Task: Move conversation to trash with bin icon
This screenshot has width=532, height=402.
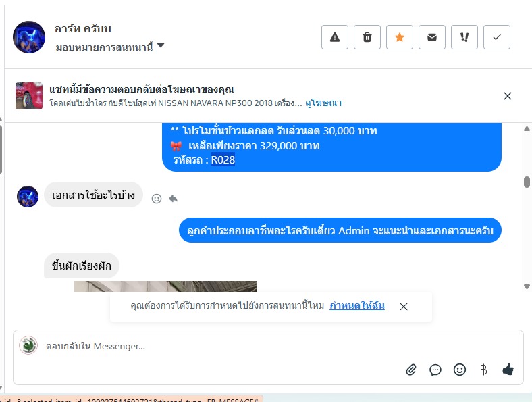Action: [367, 37]
